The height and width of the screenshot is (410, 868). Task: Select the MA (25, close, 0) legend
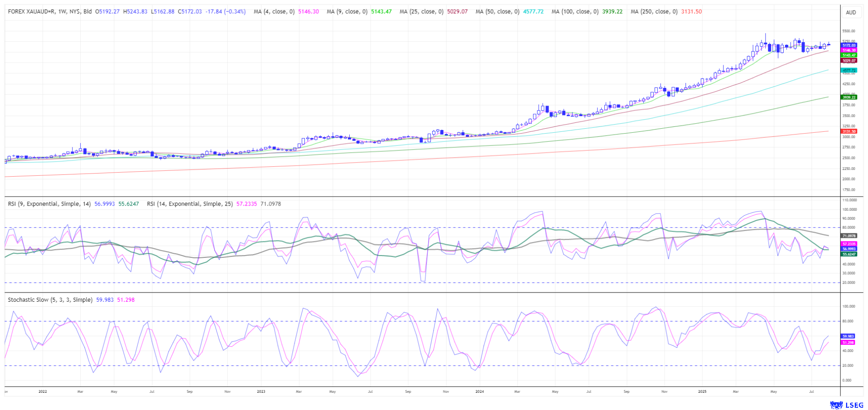pos(421,12)
